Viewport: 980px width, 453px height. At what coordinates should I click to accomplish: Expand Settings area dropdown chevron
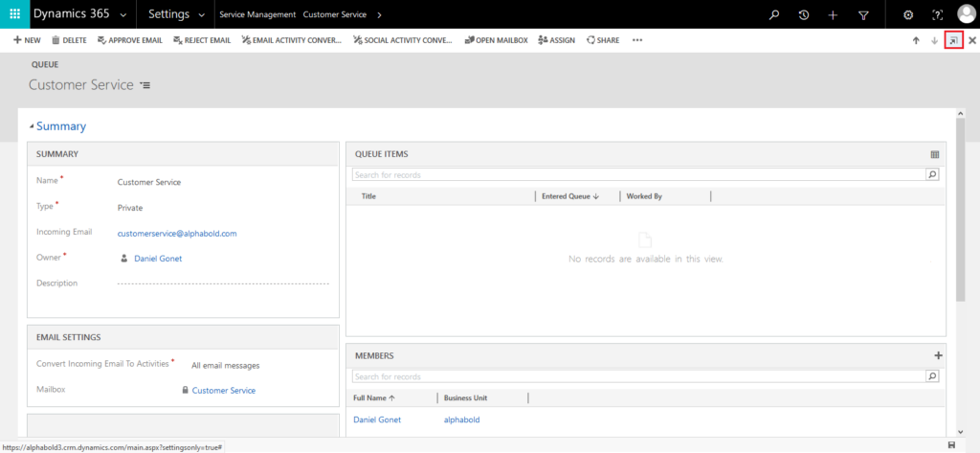point(201,15)
